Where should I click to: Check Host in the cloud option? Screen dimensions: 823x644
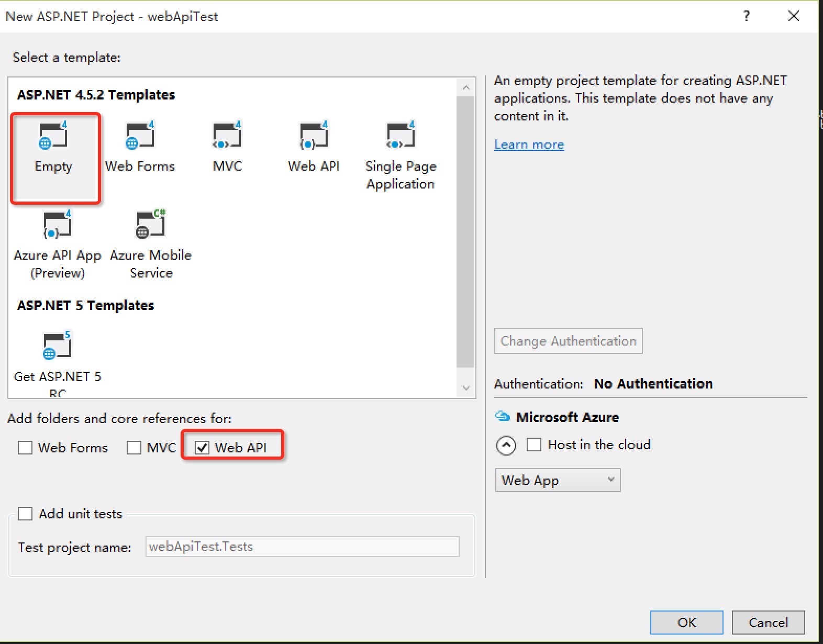click(x=534, y=445)
